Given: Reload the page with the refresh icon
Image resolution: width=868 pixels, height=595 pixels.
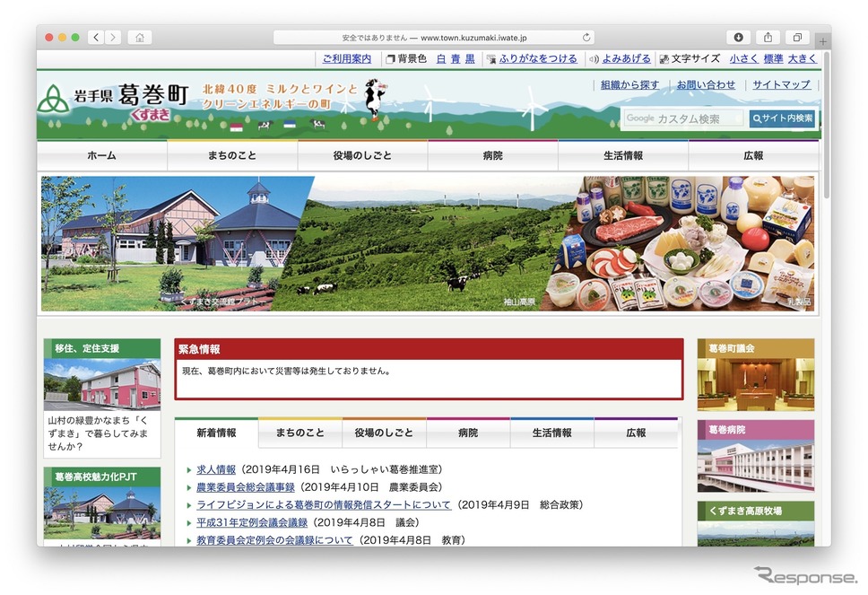Looking at the screenshot, I should tap(586, 37).
